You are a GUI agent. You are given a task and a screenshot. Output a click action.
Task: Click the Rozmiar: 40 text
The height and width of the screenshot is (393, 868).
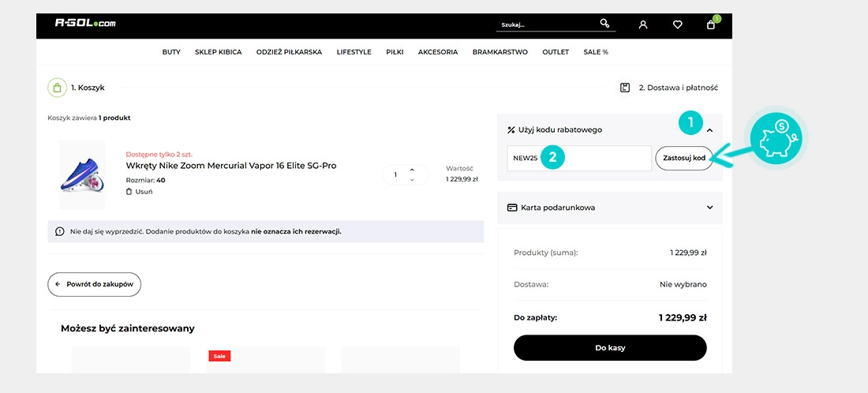[x=146, y=180]
